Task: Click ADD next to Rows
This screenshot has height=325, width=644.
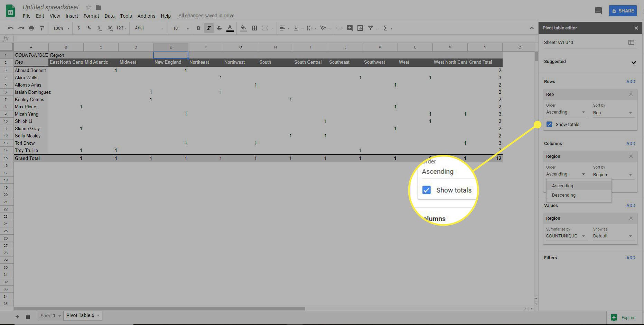Action: pyautogui.click(x=631, y=82)
